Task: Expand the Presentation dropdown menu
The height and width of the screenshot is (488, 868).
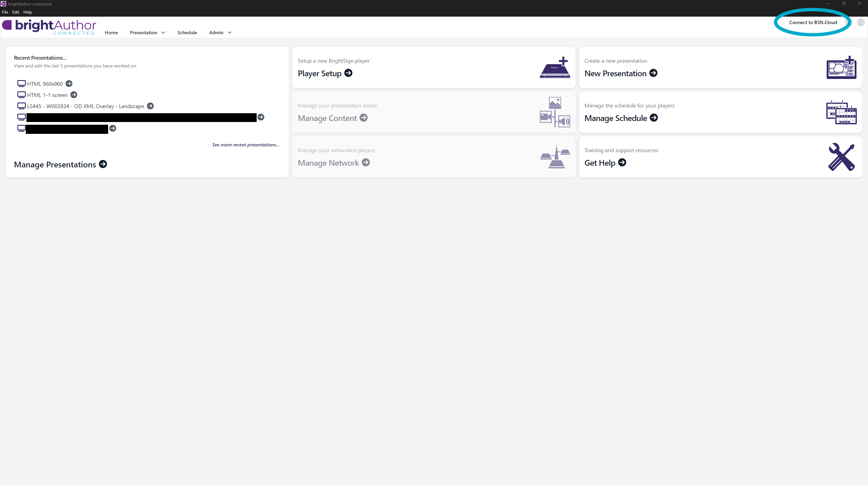Action: click(x=147, y=33)
